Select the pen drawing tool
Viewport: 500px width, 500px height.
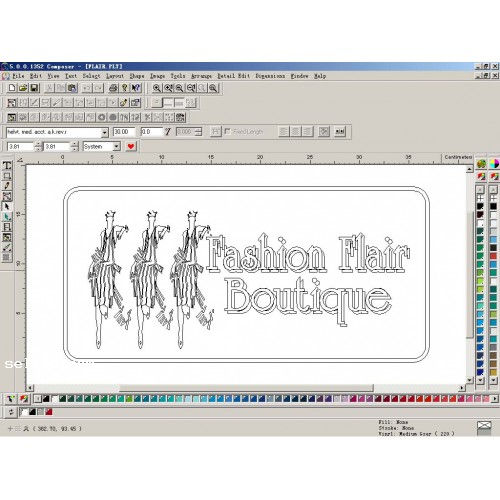pyautogui.click(x=7, y=186)
